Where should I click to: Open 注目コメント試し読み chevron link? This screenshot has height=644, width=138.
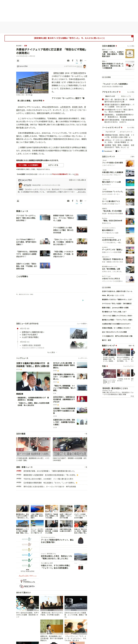(x=77, y=180)
